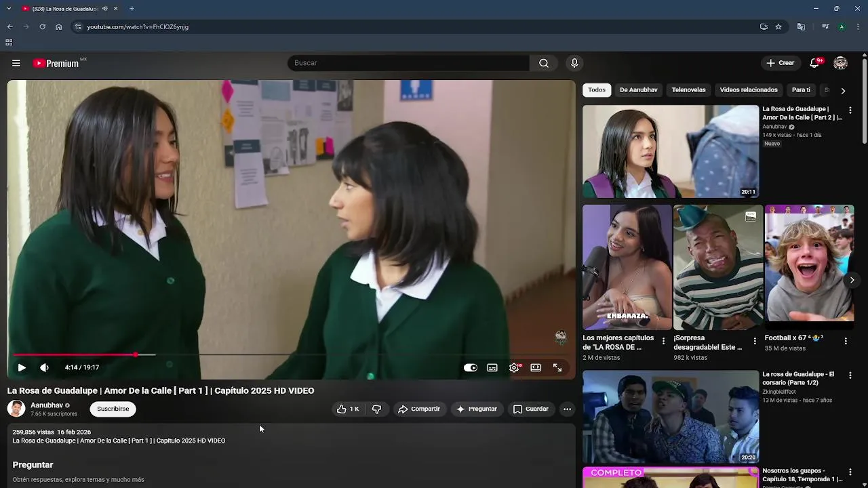
Task: Like the video with thumbs up
Action: [348, 409]
